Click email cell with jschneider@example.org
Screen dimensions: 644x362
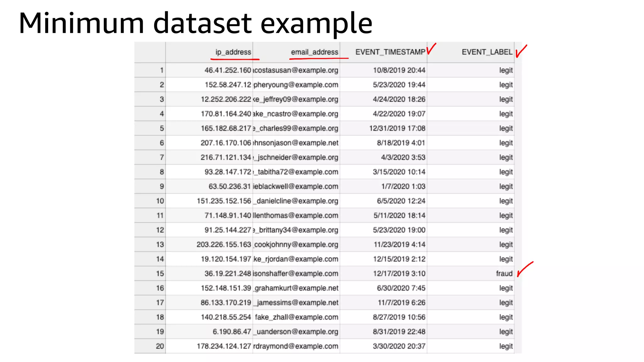[296, 157]
